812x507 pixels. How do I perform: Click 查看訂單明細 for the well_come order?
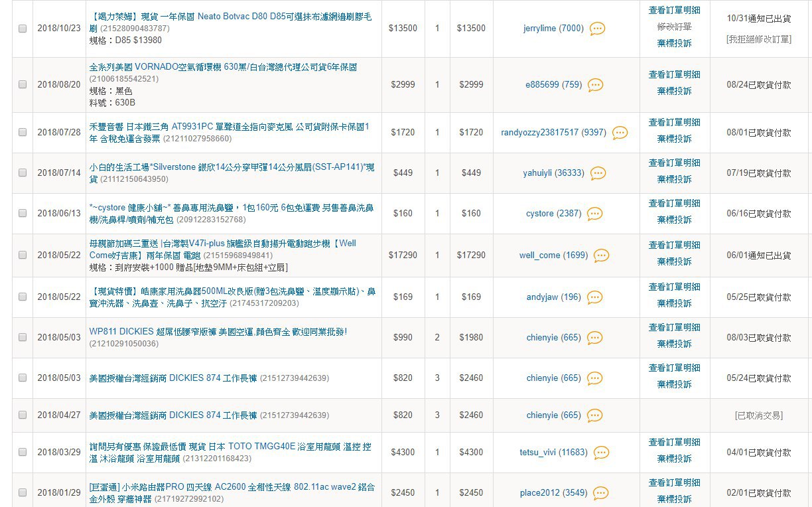tap(674, 246)
